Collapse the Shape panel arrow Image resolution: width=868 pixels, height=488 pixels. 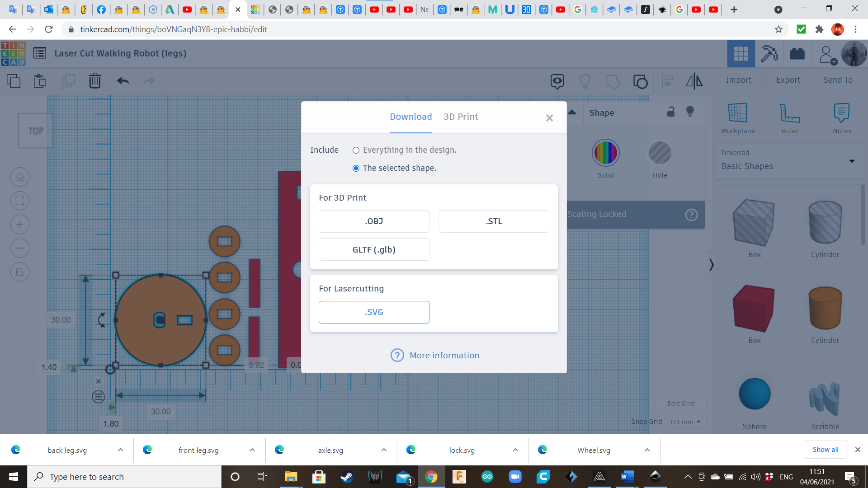click(x=572, y=112)
